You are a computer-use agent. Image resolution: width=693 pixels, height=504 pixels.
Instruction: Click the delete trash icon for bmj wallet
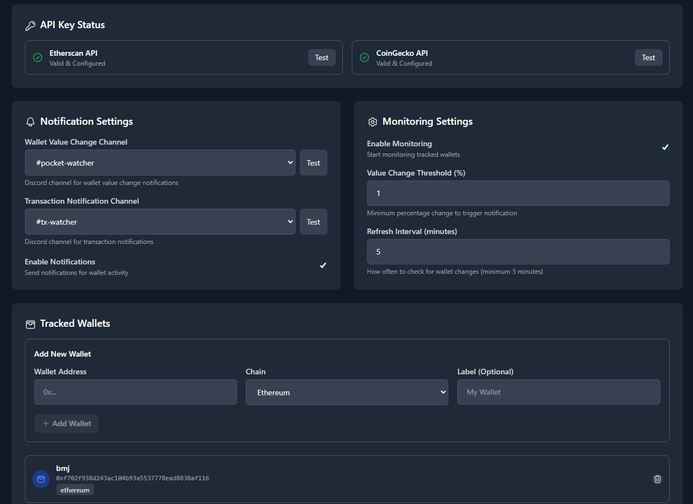657,480
